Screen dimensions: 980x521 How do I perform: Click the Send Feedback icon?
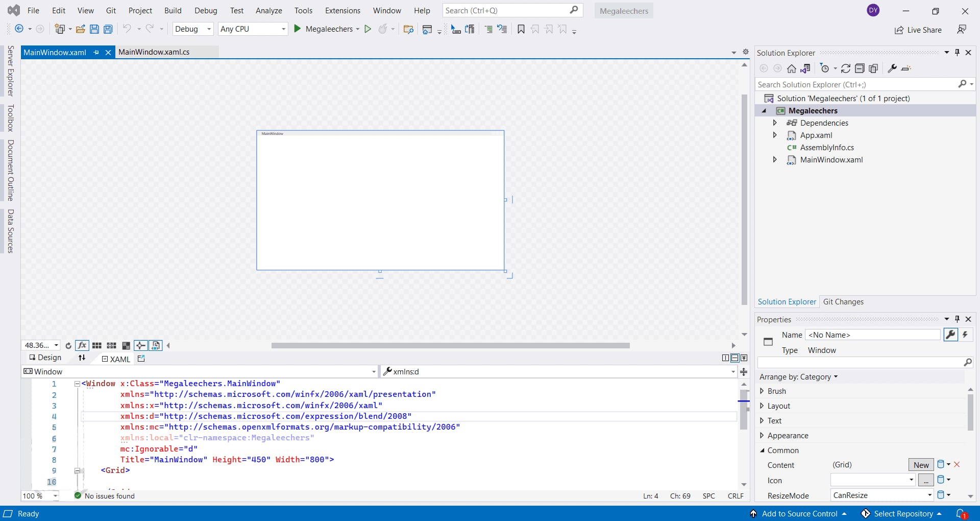(x=962, y=30)
